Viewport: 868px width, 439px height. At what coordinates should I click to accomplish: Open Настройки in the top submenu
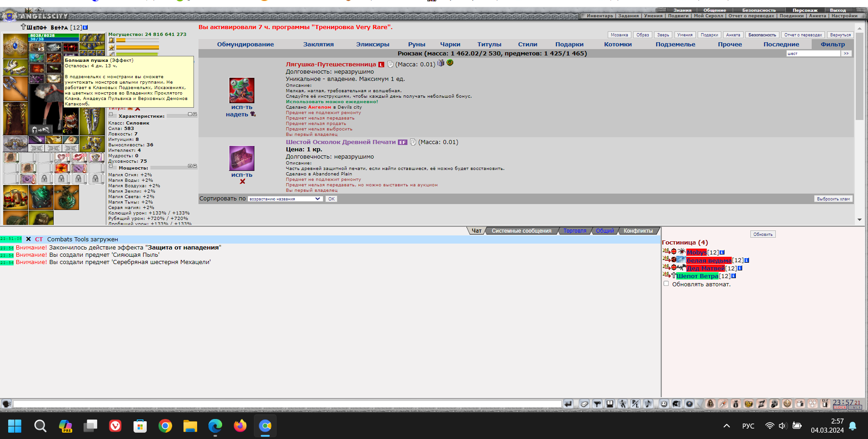(844, 15)
